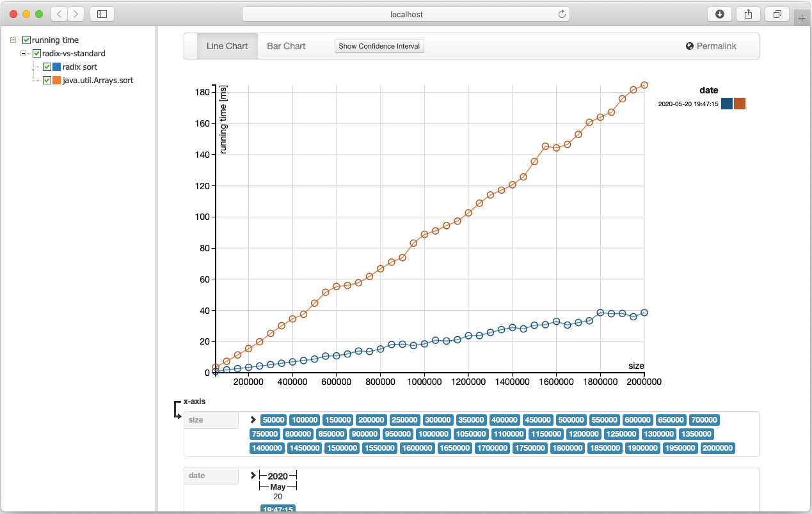
Task: Click the Show Confidence Interval button
Action: (379, 46)
